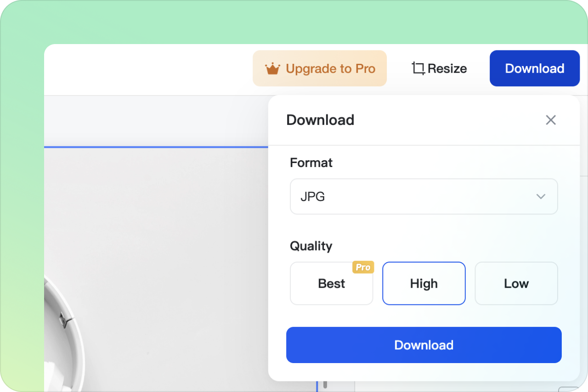Expand the Format list with the chevron arrow
The height and width of the screenshot is (392, 588).
point(541,196)
